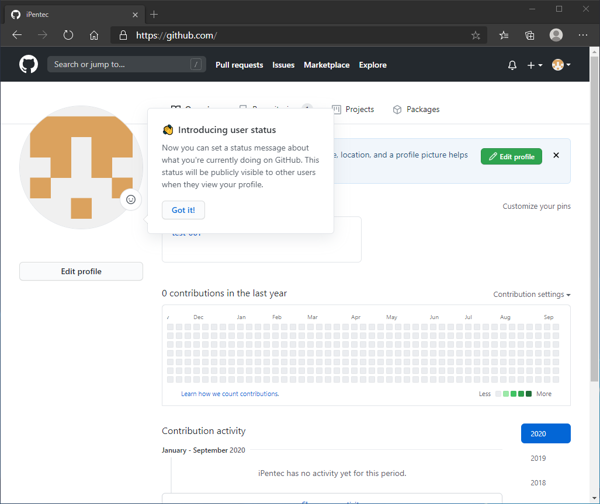Click the 'Introducing user status' heading
This screenshot has height=504, width=600.
point(227,130)
